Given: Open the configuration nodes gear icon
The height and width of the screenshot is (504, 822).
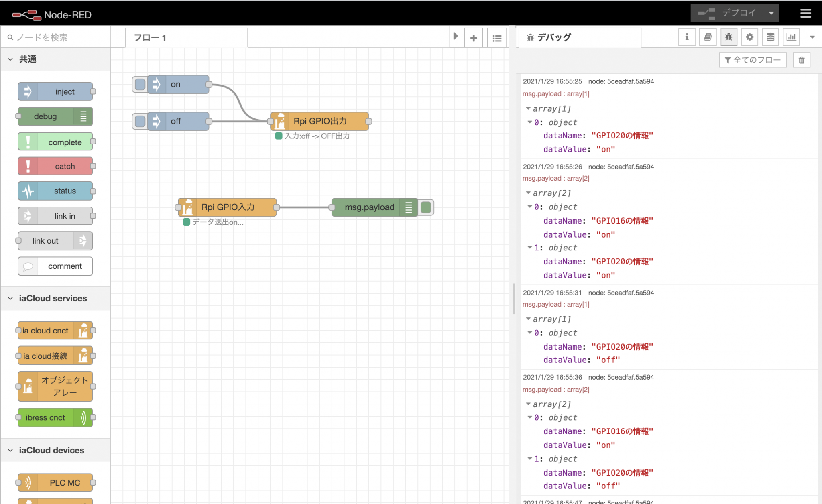Looking at the screenshot, I should (749, 37).
